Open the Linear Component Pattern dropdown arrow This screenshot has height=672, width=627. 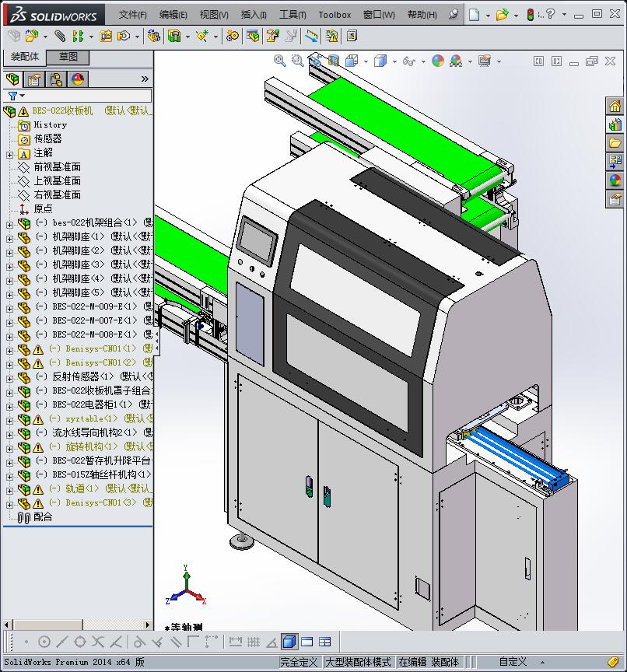[91, 37]
